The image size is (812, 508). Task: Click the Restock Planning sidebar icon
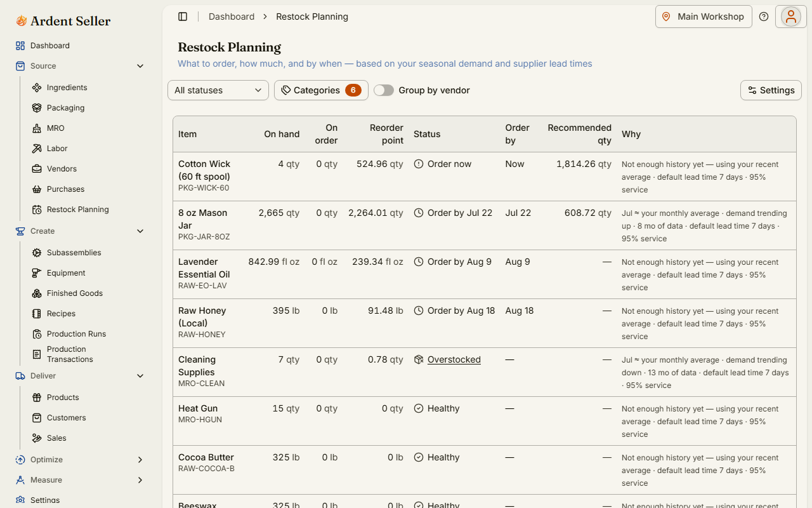click(37, 210)
